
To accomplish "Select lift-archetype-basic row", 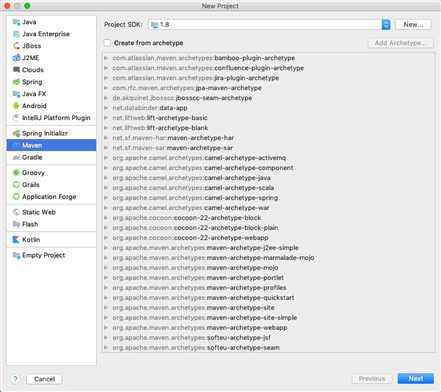I will 269,118.
